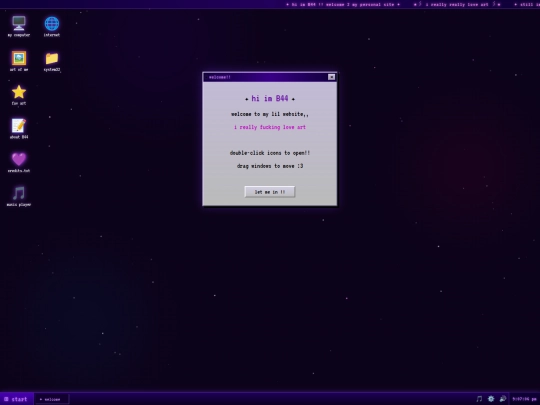540x405 pixels.
Task: Close the welcome!! window
Action: [331, 77]
